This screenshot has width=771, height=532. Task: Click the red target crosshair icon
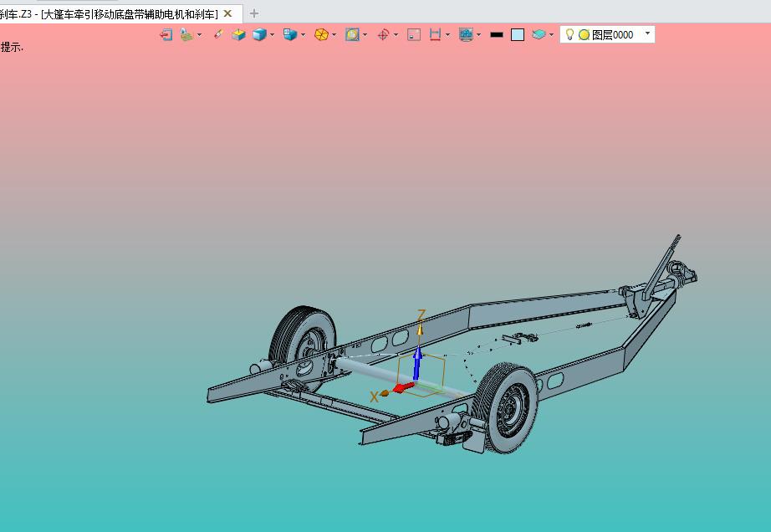point(383,34)
